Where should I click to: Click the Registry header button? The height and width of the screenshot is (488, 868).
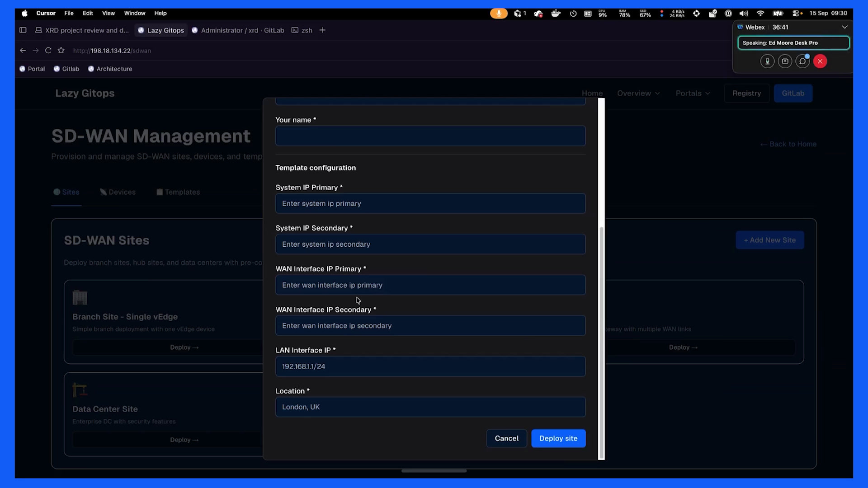click(x=746, y=94)
